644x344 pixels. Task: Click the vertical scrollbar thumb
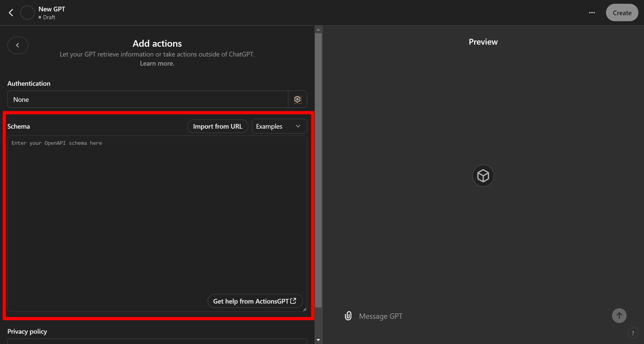(x=318, y=170)
